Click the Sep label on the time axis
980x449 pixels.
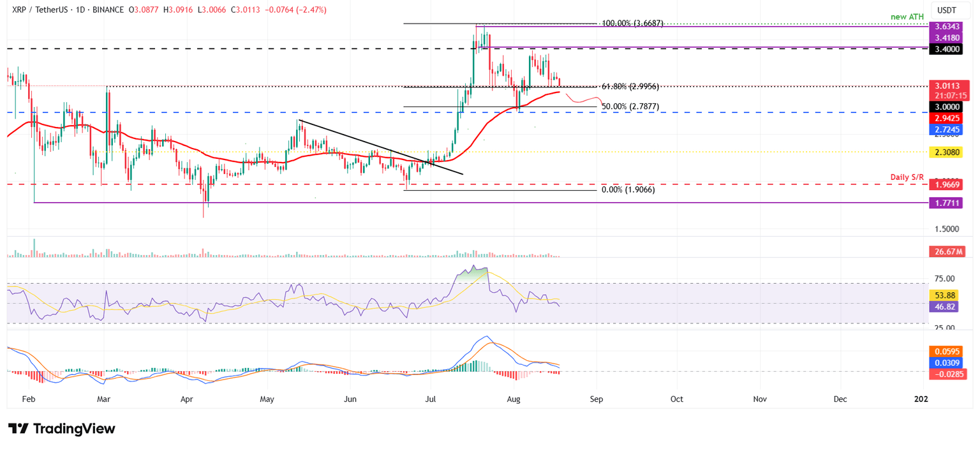(597, 399)
